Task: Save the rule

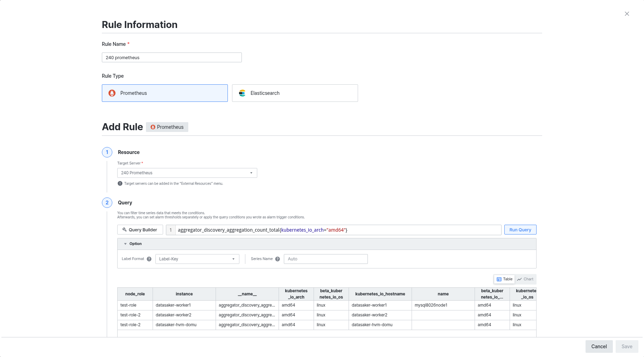Action: 627,346
